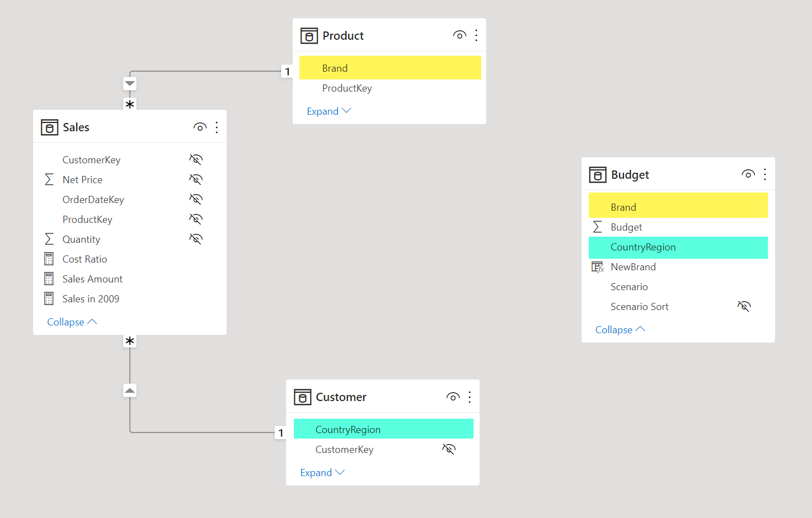The width and height of the screenshot is (812, 518).
Task: Open the Budget table more options menu
Action: click(x=765, y=174)
